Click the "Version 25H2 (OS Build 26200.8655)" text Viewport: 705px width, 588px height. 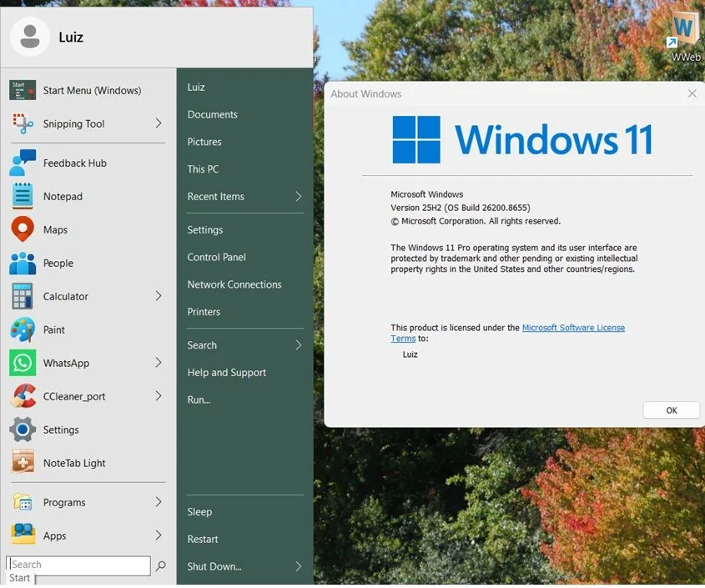pyautogui.click(x=461, y=208)
